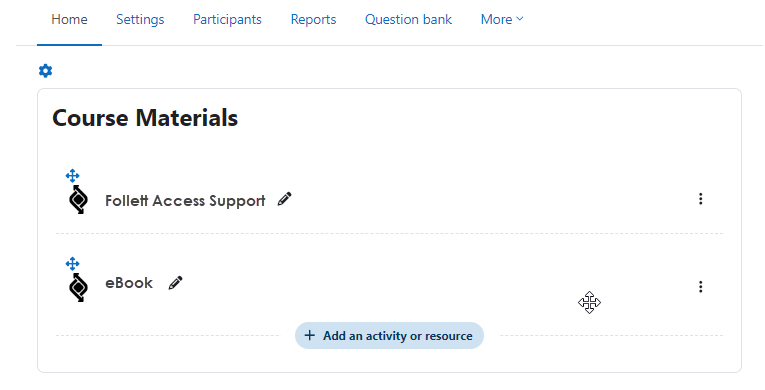Open the Follett Access Support link
Image resolution: width=765 pixels, height=390 pixels.
pyautogui.click(x=185, y=201)
